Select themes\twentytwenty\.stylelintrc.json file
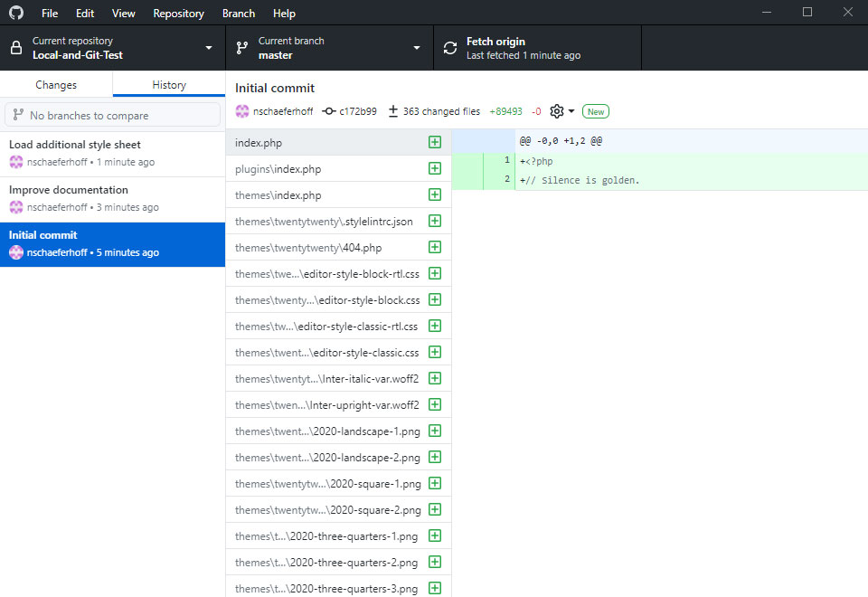This screenshot has height=597, width=868. tap(324, 222)
